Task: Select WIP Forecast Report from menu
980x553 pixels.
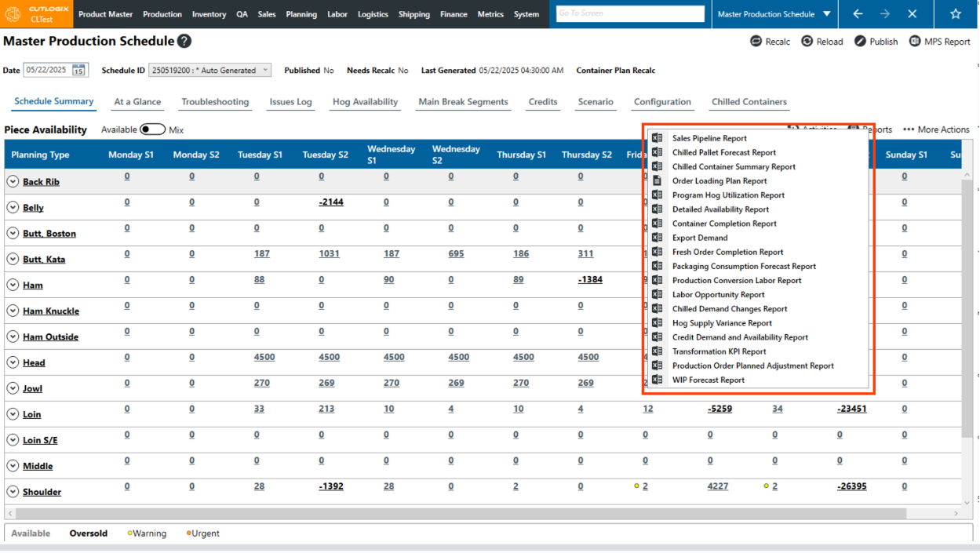Action: (708, 380)
